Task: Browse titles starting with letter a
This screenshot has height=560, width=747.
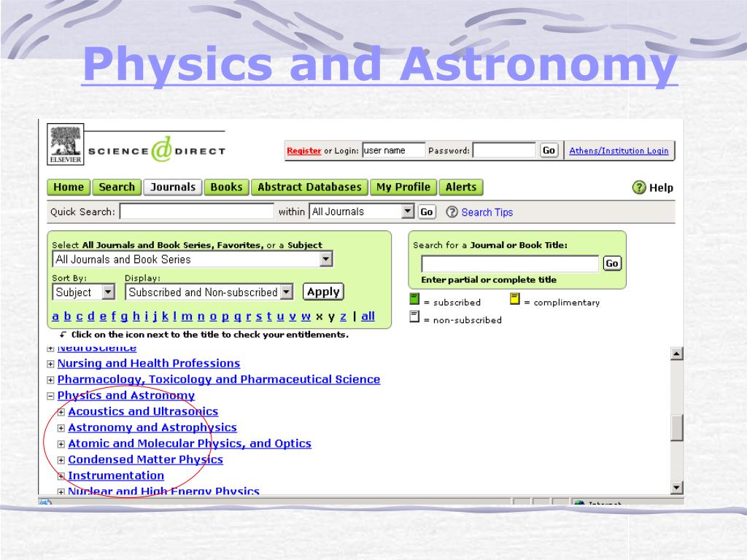Action: (55, 316)
